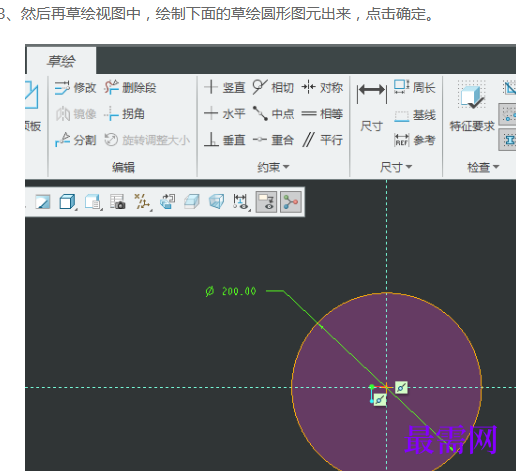The height and width of the screenshot is (471, 516).
Task: Click the 编辑 group label
Action: pos(123,167)
